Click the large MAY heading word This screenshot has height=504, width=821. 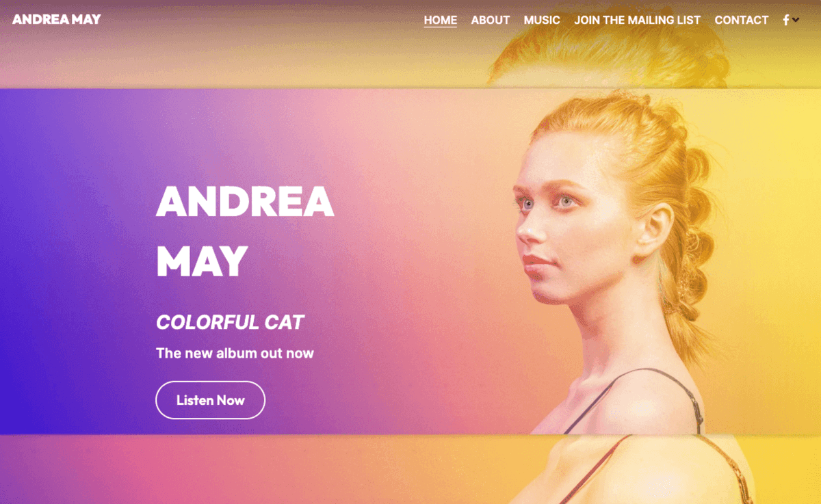[x=202, y=261]
